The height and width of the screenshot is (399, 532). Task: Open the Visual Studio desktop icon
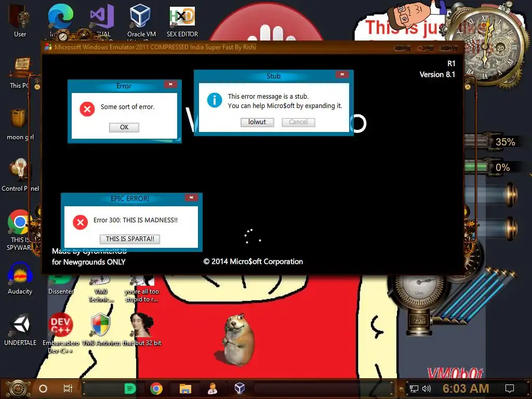point(101,20)
